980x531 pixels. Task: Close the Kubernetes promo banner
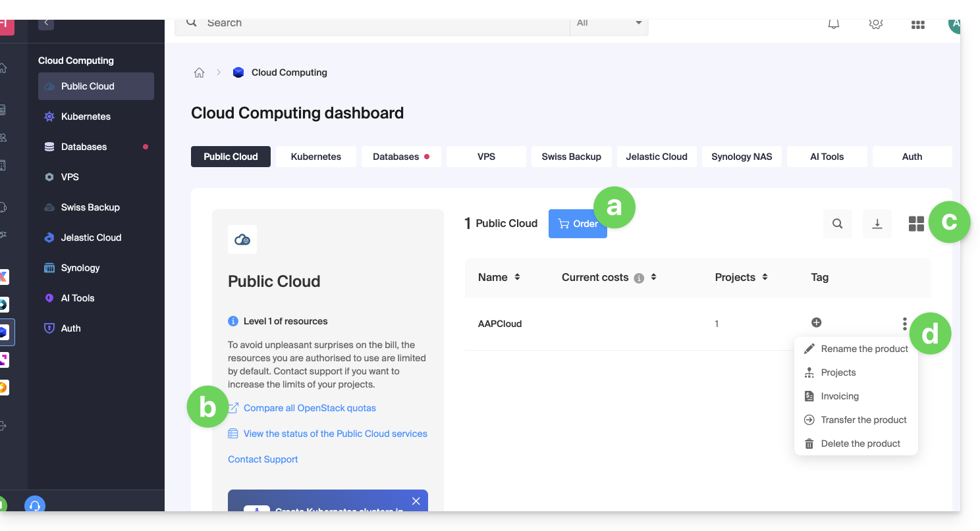point(416,501)
